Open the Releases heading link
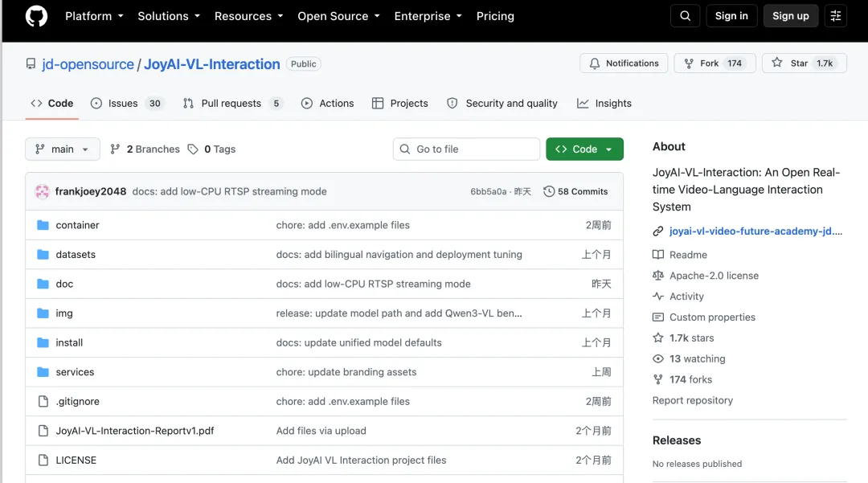The image size is (868, 483). pos(677,440)
